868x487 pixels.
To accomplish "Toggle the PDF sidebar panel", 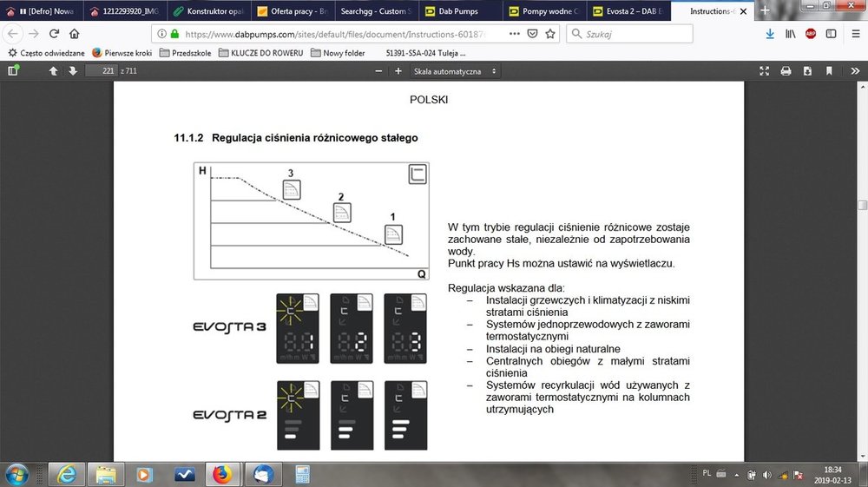I will tap(12, 71).
